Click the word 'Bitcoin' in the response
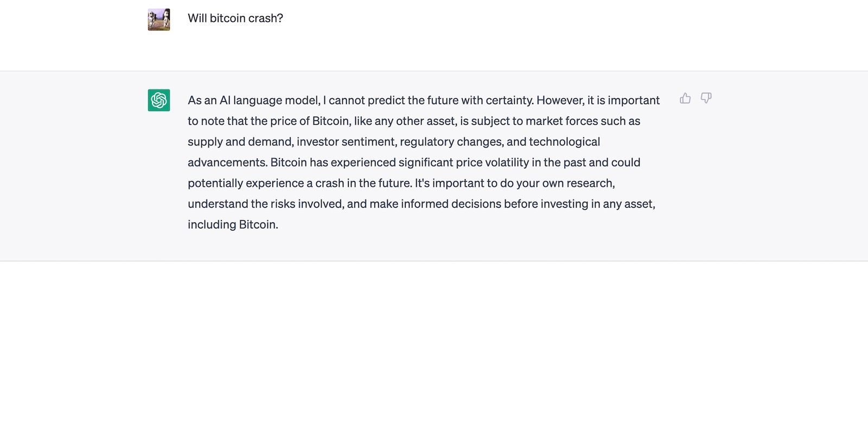The image size is (868, 434). [330, 121]
